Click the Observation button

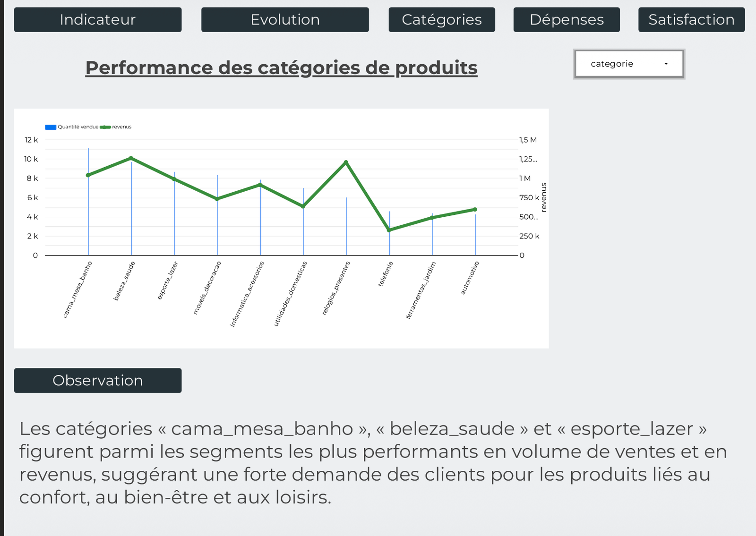98,381
